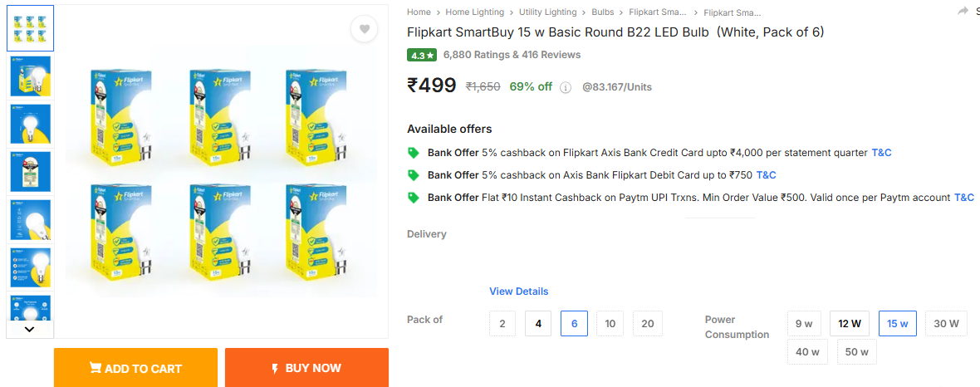Choose 50 w power consumption
The image size is (980, 387).
[x=856, y=351]
